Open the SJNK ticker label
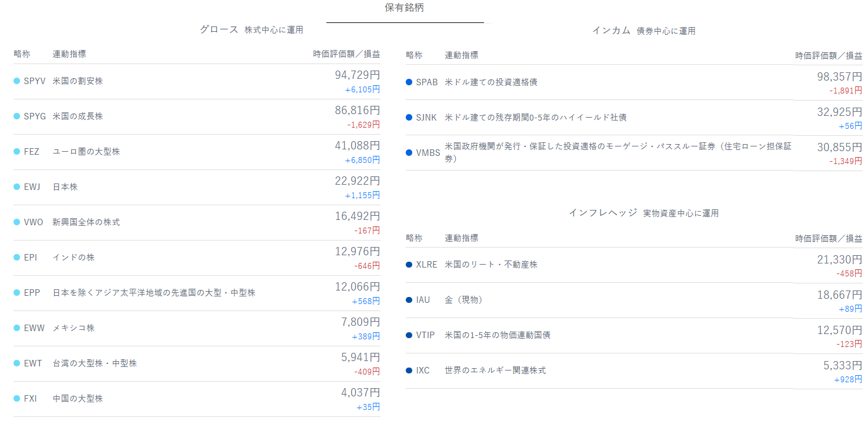 pos(426,118)
